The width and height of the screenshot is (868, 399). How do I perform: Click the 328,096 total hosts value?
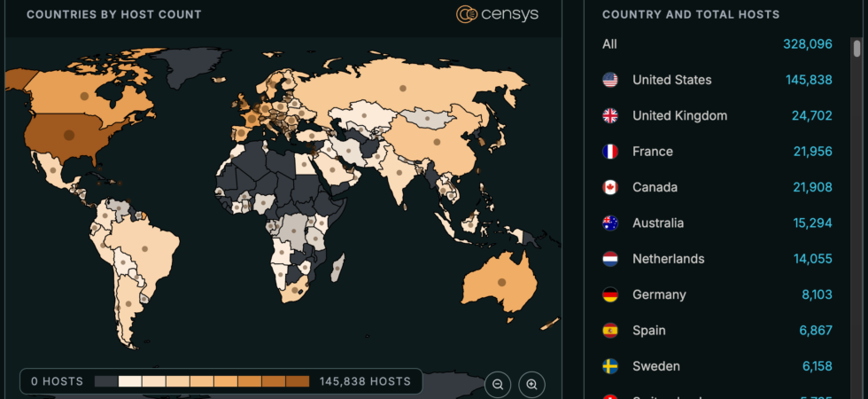pos(808,44)
